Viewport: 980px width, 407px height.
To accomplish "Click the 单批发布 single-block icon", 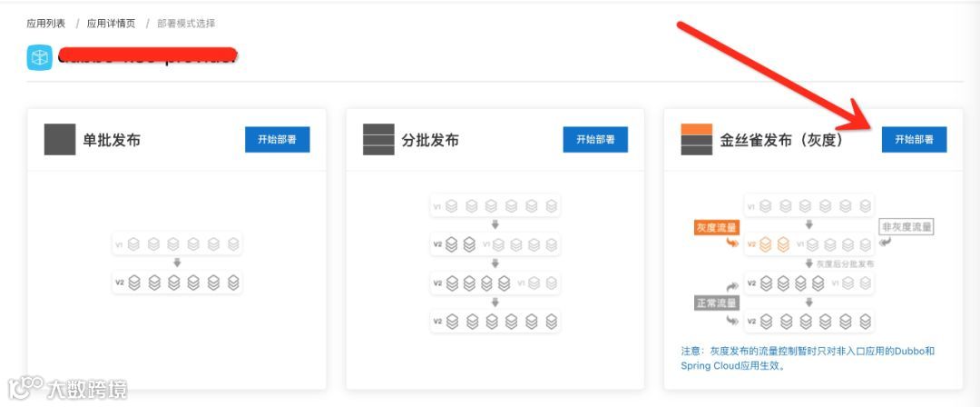I will 60,140.
